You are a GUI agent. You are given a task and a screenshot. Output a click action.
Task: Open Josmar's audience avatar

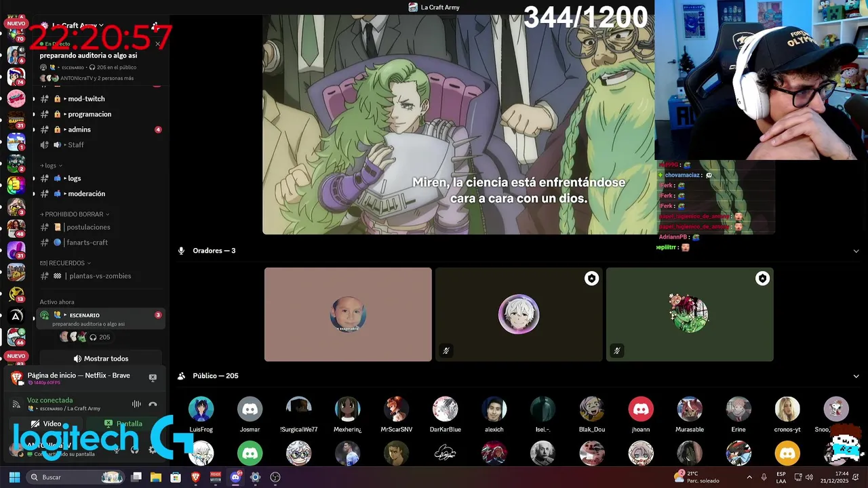250,409
